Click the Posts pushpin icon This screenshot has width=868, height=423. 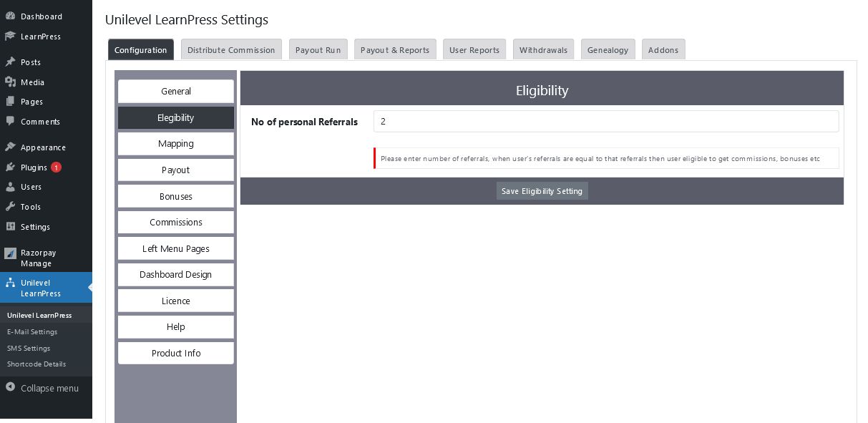(x=10, y=62)
